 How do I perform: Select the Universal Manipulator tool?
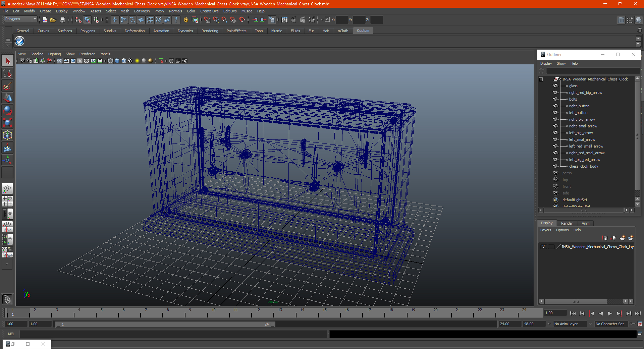[x=7, y=135]
